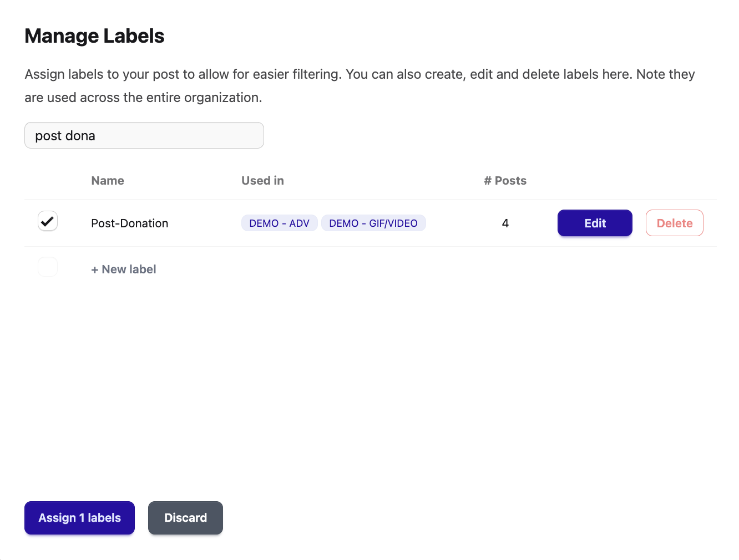Click the post count 4 for Post-Donation
The height and width of the screenshot is (560, 739).
coord(505,223)
